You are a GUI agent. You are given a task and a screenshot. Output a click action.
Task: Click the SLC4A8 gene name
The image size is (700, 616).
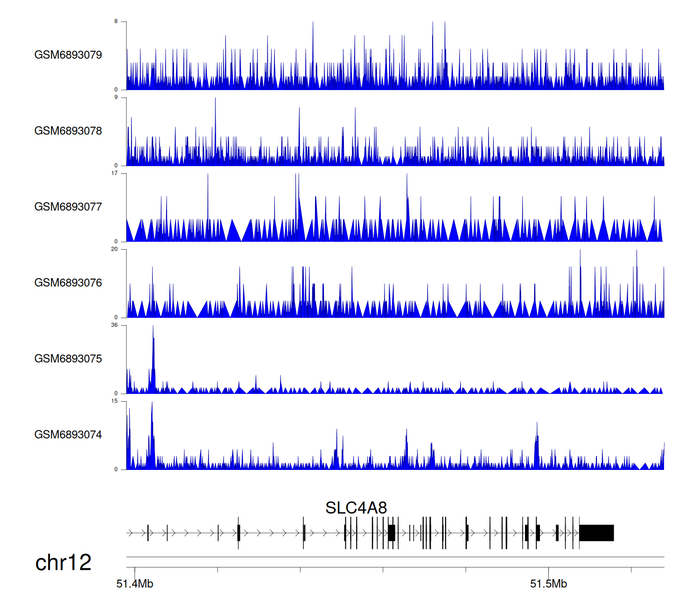356,508
